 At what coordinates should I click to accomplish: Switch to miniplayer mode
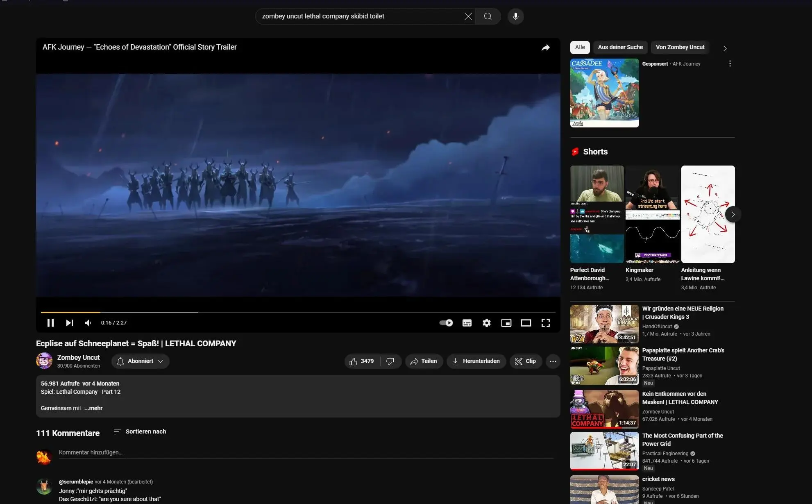point(506,323)
